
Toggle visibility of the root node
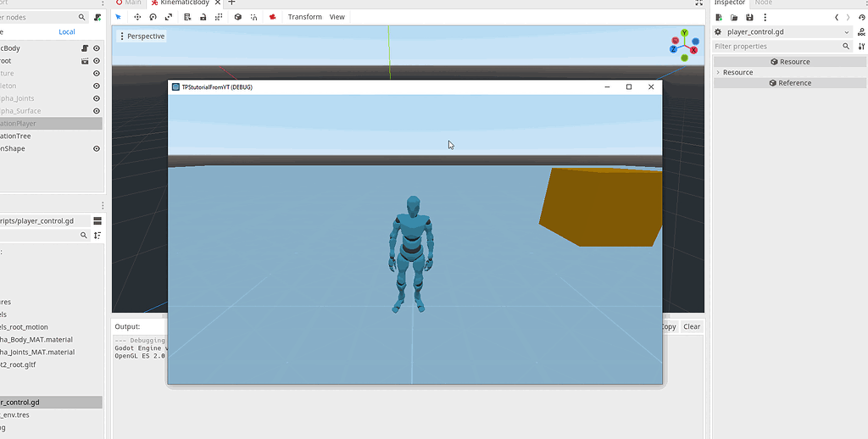coord(97,61)
